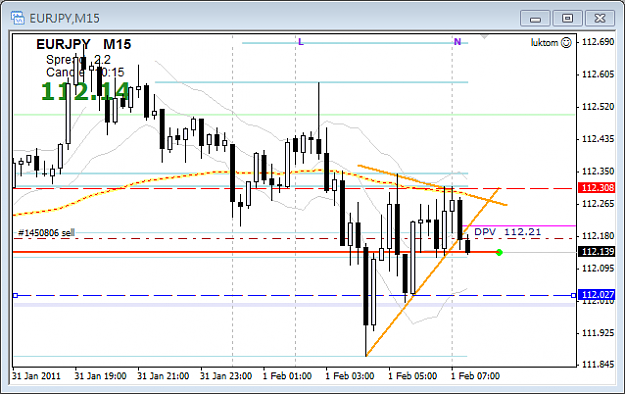Viewport: 625px width, 394px height.
Task: Click the #1450806 sell order label
Action: click(46, 232)
